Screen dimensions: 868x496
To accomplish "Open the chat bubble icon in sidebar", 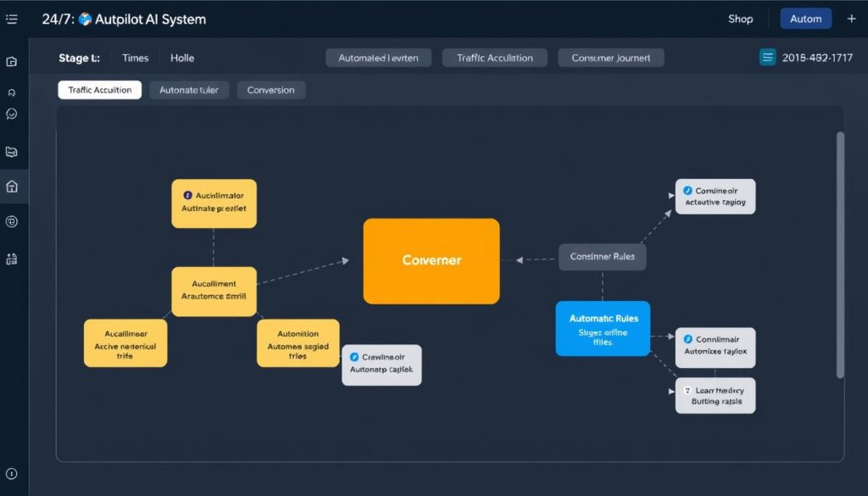I will tap(12, 114).
